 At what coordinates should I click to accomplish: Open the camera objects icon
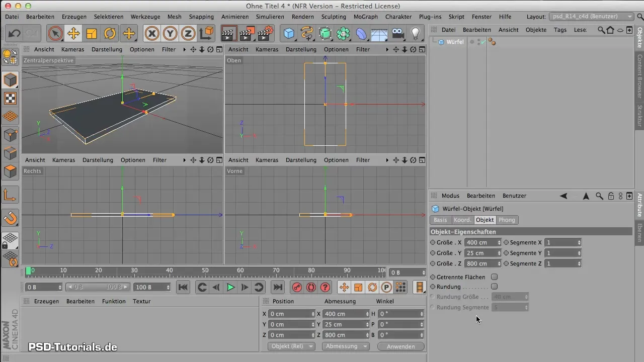(397, 34)
